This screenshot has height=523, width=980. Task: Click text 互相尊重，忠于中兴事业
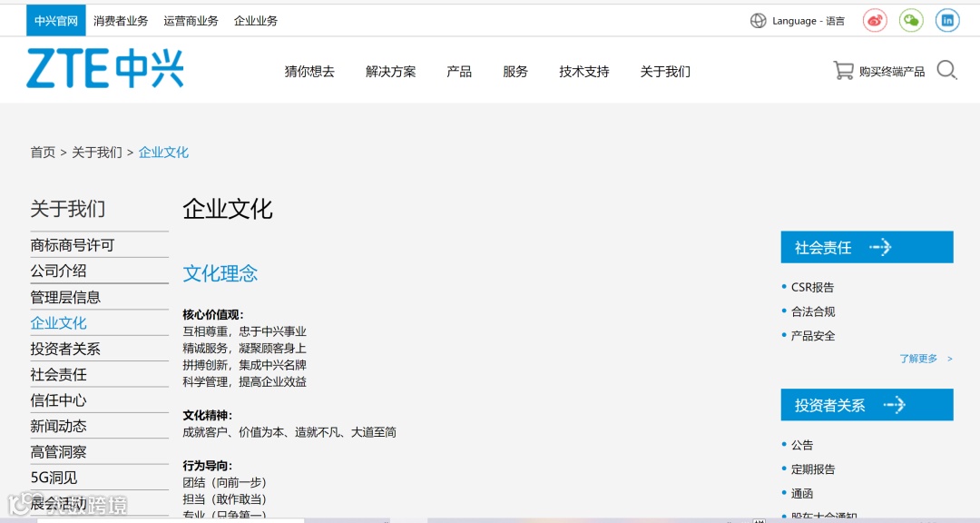[x=244, y=331]
